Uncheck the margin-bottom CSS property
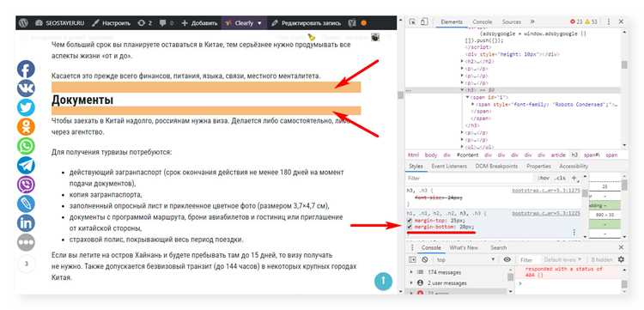The width and height of the screenshot is (644, 310). pos(410,227)
